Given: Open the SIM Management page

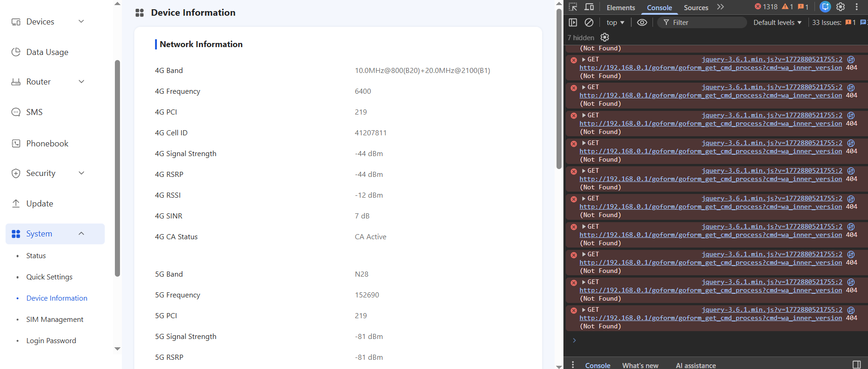Looking at the screenshot, I should tap(55, 319).
